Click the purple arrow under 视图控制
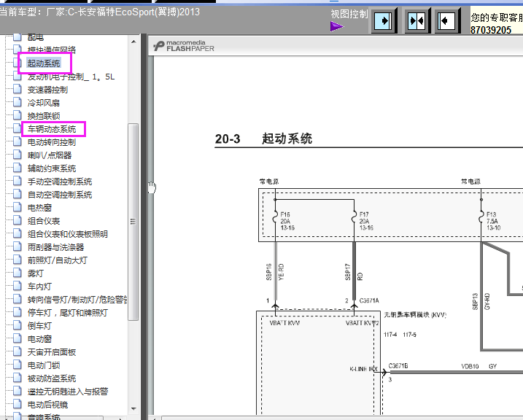523x420 pixels. coord(336,26)
